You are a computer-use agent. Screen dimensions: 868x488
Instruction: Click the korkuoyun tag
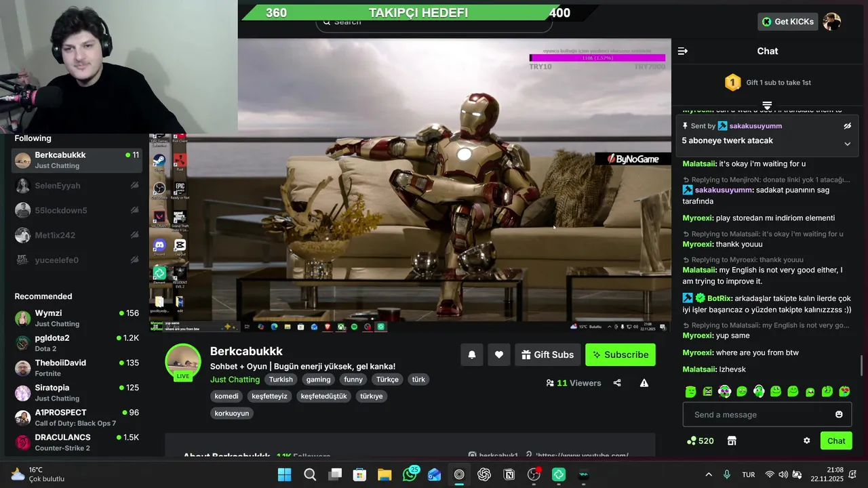pyautogui.click(x=232, y=413)
